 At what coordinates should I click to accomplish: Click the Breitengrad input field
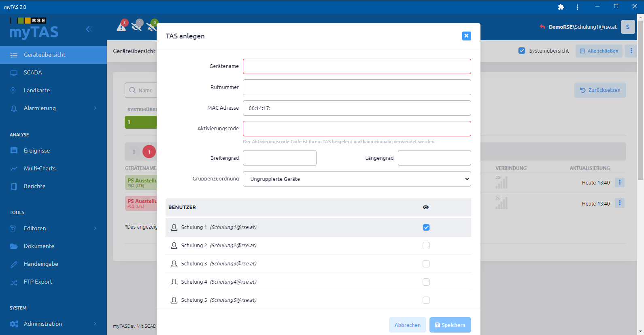coord(279,158)
